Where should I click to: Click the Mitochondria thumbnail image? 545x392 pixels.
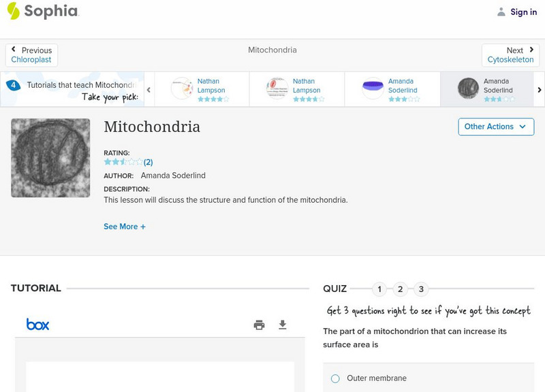pos(50,158)
